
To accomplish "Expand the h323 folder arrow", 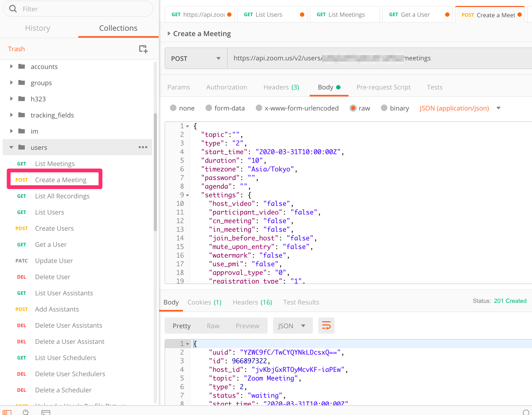I will point(11,99).
